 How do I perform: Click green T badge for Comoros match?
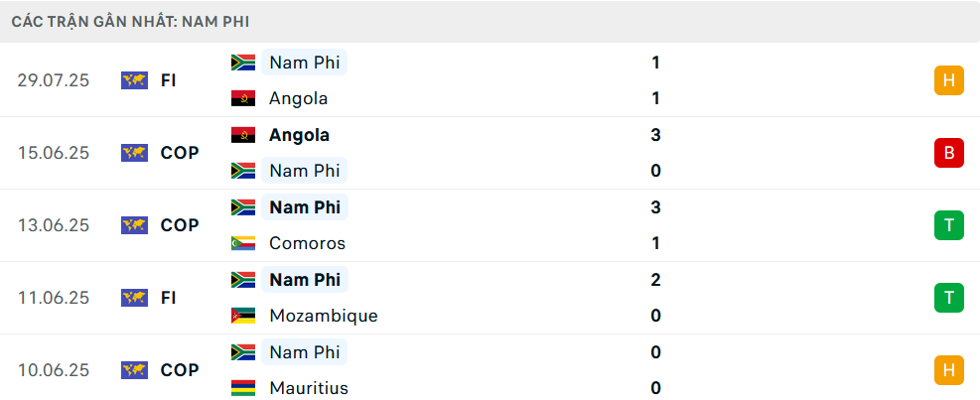tap(949, 225)
